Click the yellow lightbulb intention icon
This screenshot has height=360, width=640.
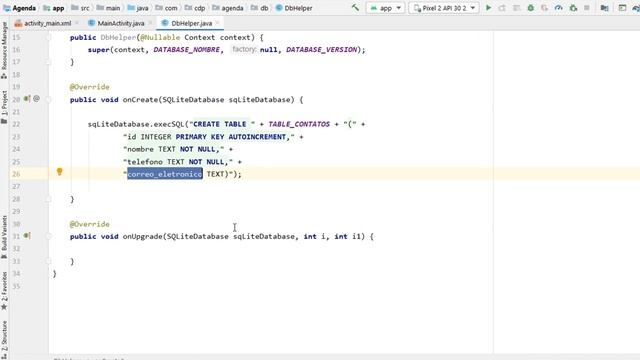[x=60, y=172]
